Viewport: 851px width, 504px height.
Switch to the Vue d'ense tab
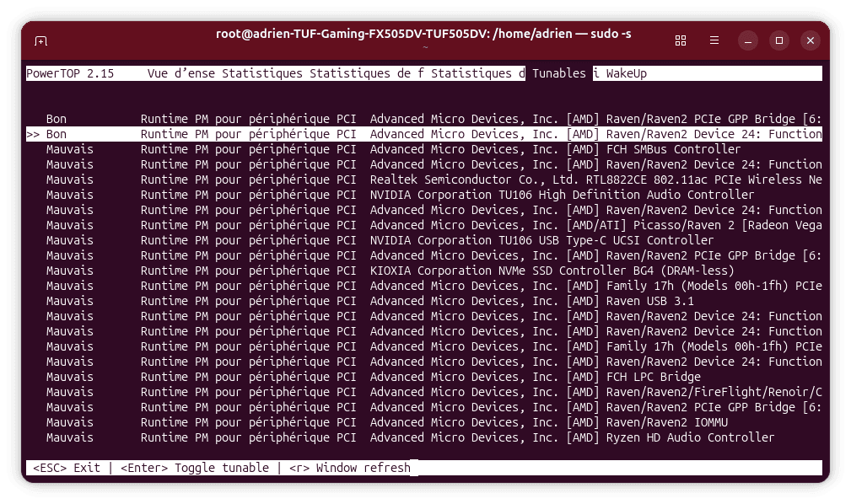(x=180, y=73)
